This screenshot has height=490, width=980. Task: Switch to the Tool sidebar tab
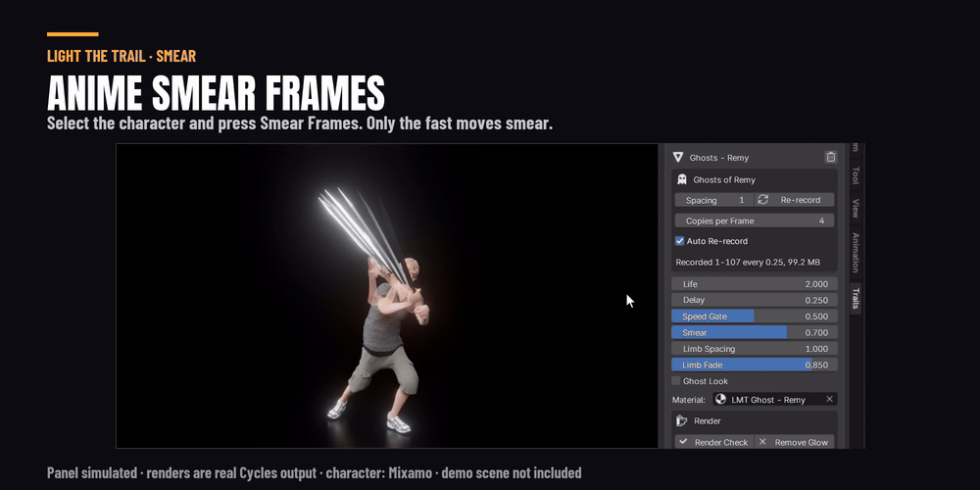point(856,175)
